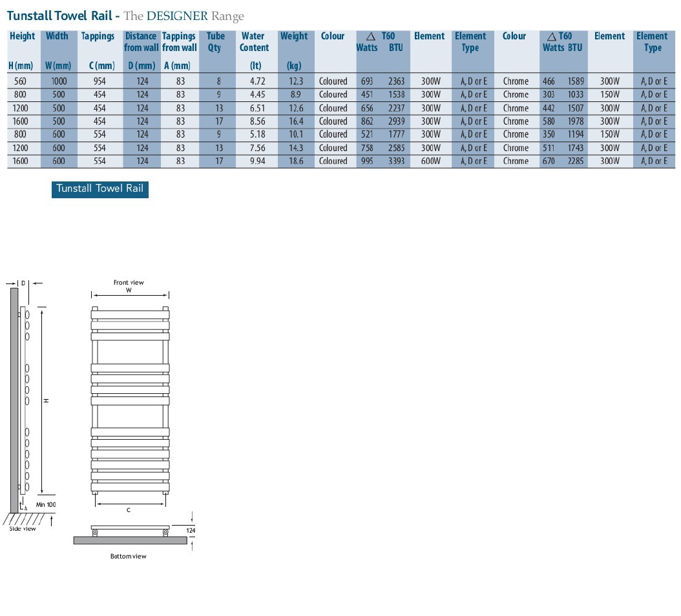Click the "Width" column header
Screen dimensions: 681x616
(58, 36)
